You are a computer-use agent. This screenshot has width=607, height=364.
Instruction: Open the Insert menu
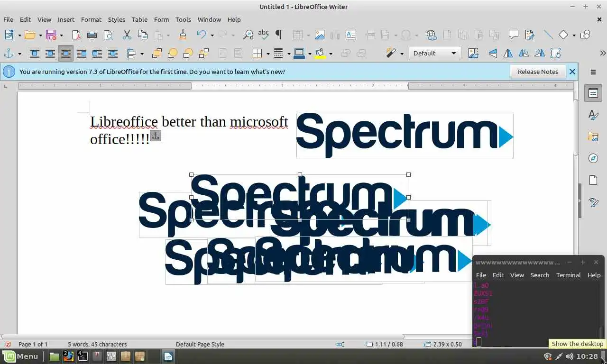66,19
